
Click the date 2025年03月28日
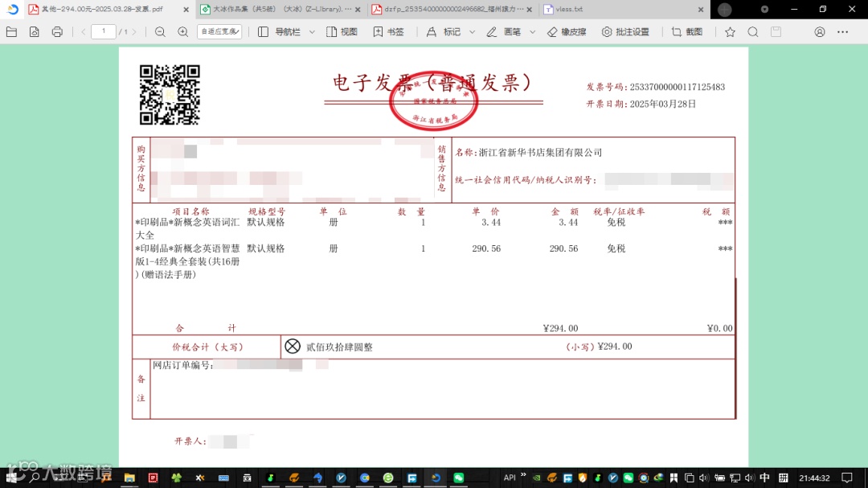tap(662, 105)
